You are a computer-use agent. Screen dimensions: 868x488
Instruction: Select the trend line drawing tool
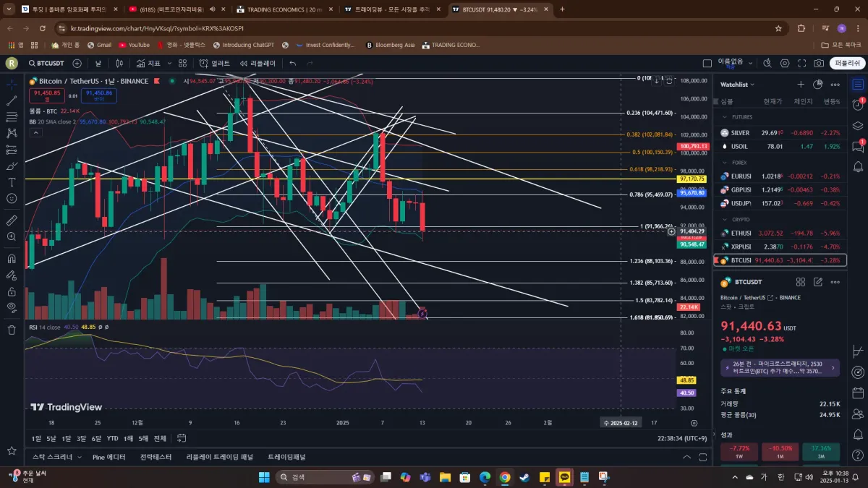click(x=12, y=100)
